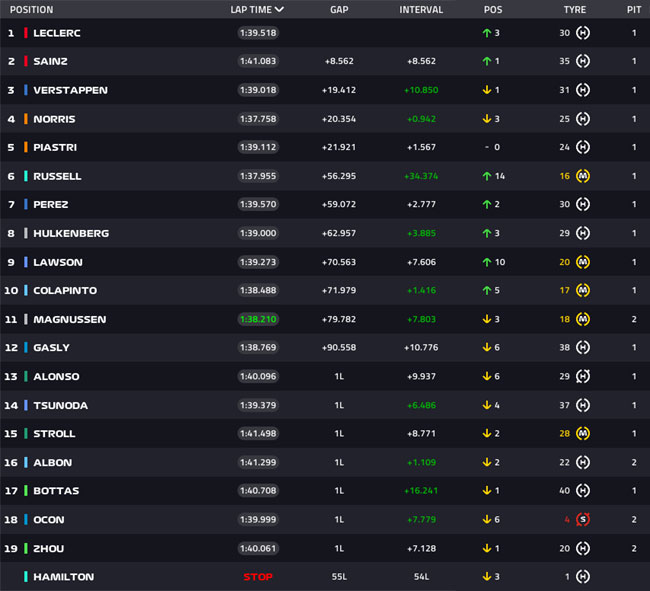Click the orange McLaren color bar beside Piastri
Viewport: 650px width, 591px height.
coord(26,147)
